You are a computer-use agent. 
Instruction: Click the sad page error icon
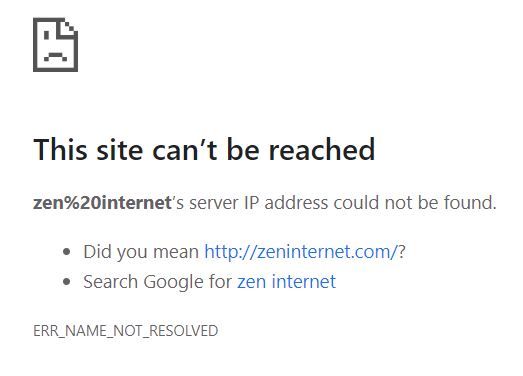pos(55,45)
